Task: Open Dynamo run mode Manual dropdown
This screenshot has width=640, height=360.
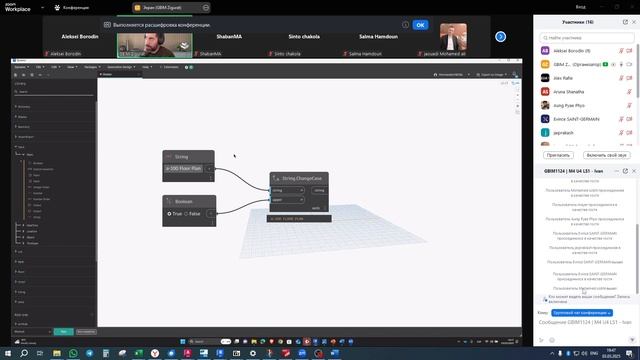Action: pos(32,332)
